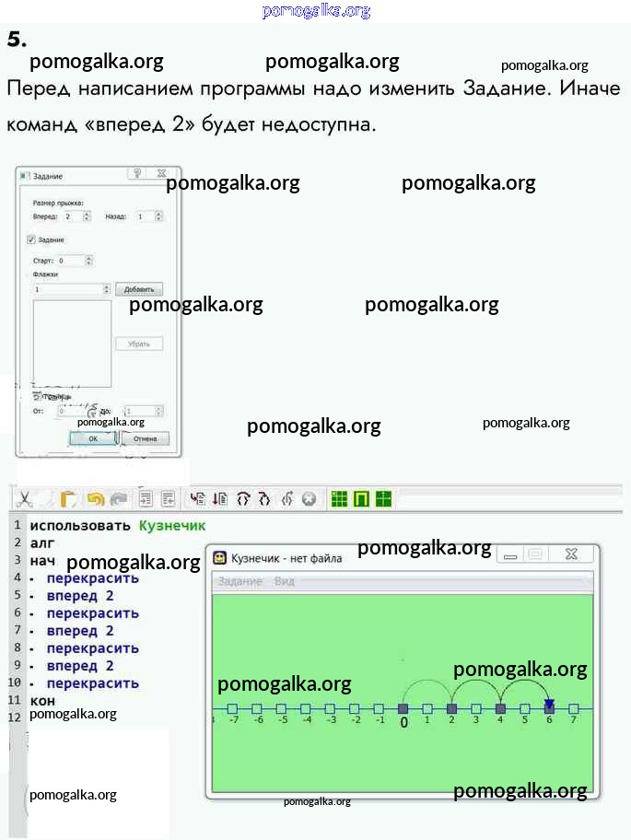Click the Paste clipboard icon
The image size is (631, 840).
click(x=68, y=499)
